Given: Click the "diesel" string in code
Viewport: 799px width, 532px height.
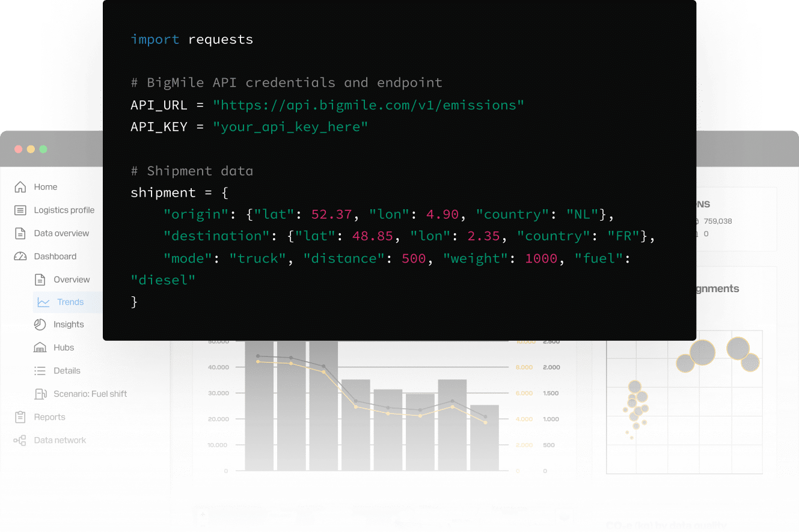Looking at the screenshot, I should 163,280.
